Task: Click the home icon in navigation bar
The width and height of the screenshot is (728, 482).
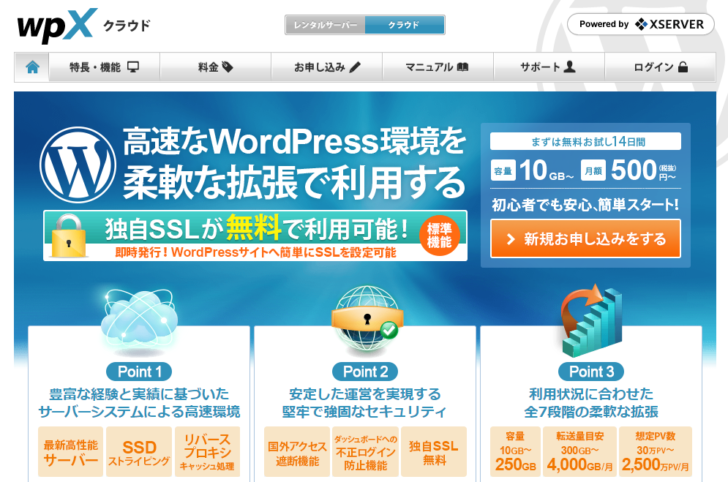Action: coord(32,67)
